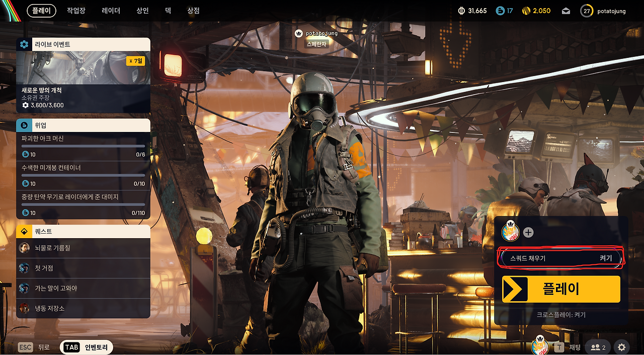The height and width of the screenshot is (355, 644).
Task: Switch to the 작업장 tab
Action: 76,11
